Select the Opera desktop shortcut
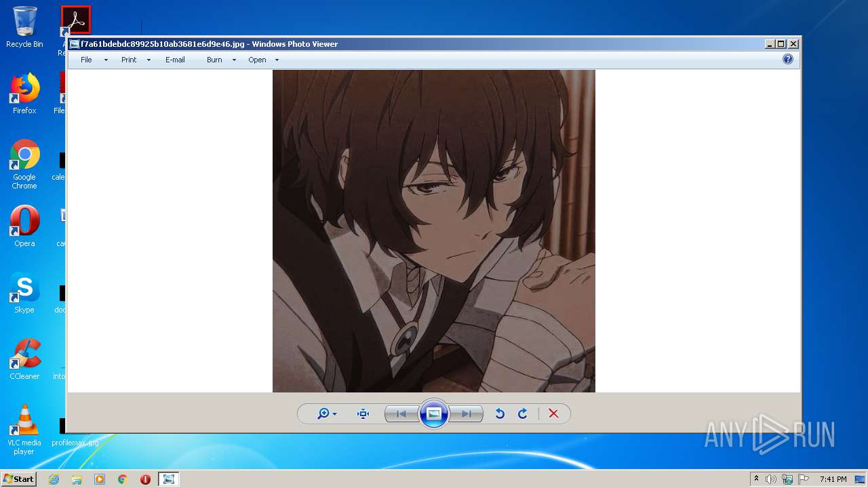 pyautogui.click(x=24, y=226)
